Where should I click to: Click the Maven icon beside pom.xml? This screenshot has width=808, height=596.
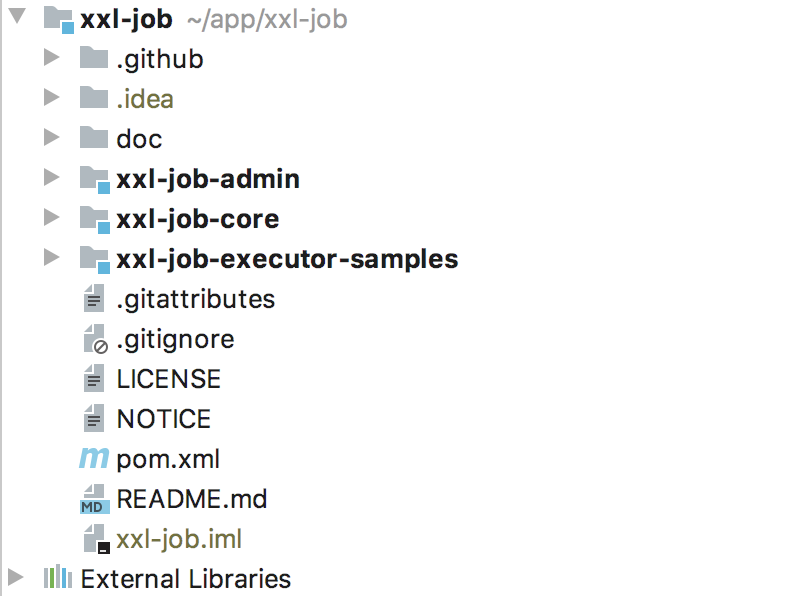94,458
